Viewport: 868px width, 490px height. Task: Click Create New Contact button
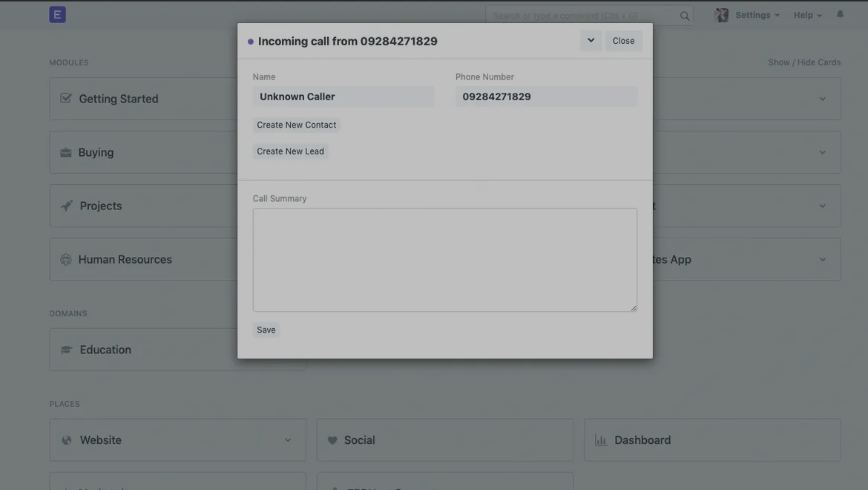coord(296,125)
